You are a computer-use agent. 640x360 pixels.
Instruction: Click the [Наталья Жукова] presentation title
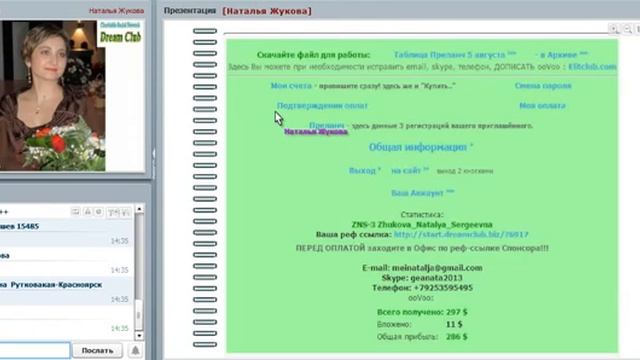click(x=267, y=11)
